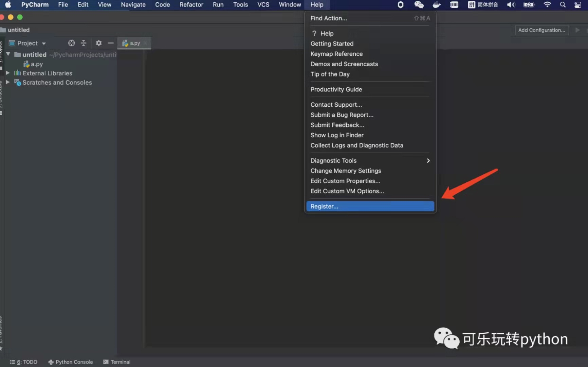Collapse the untitled project folder
Viewport: 588px width, 367px height.
tap(8, 54)
